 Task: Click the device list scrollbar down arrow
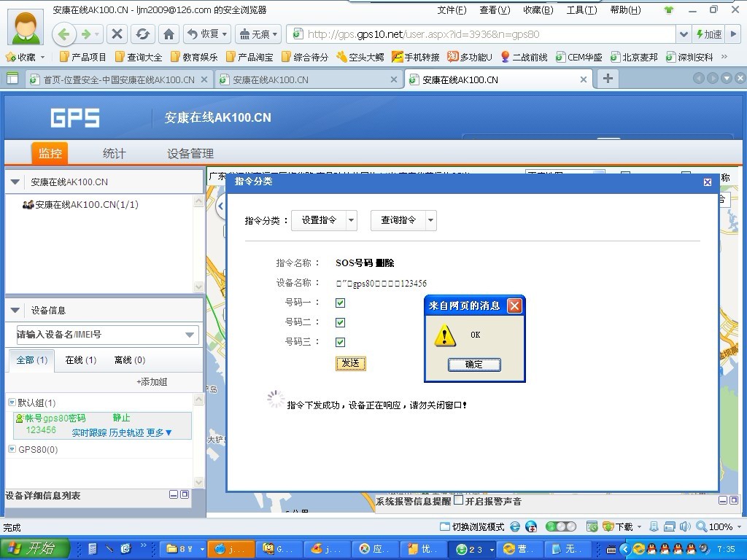tap(199, 483)
